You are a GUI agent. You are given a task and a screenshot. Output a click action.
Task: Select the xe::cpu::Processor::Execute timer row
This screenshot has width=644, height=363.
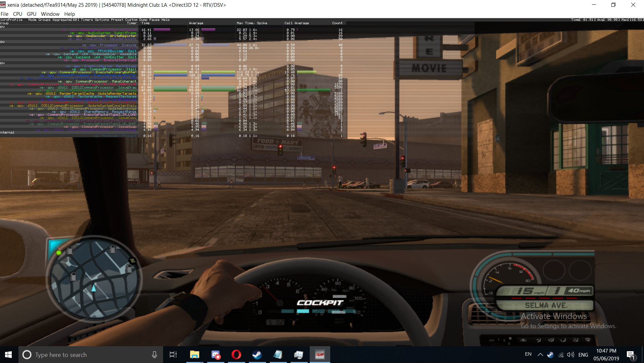coord(109,45)
